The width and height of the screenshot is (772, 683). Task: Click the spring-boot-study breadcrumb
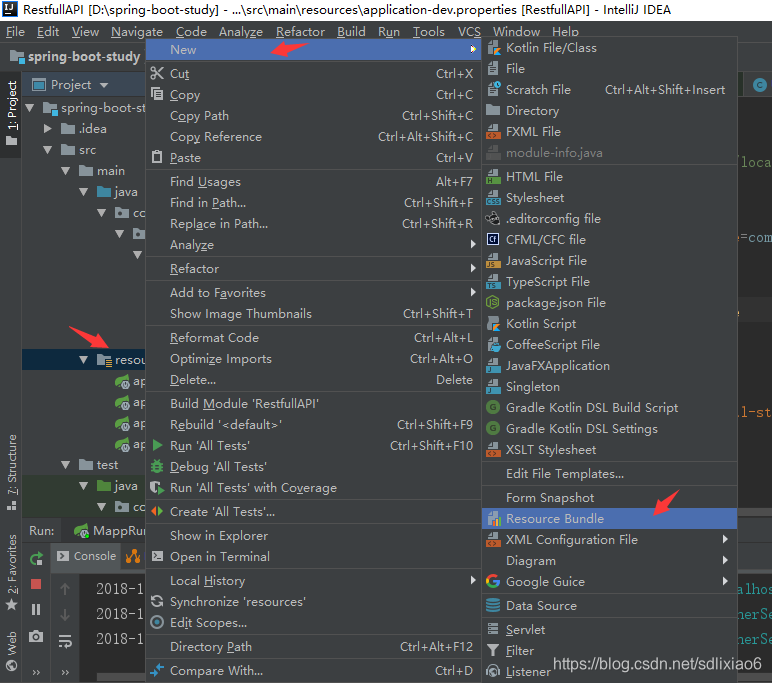tap(75, 57)
